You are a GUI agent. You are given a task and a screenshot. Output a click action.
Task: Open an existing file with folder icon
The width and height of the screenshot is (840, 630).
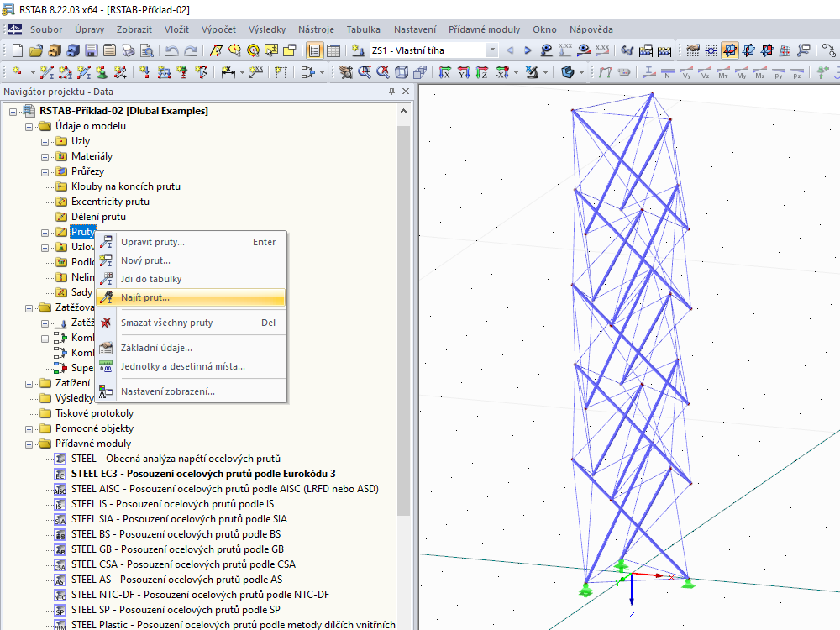(36, 50)
